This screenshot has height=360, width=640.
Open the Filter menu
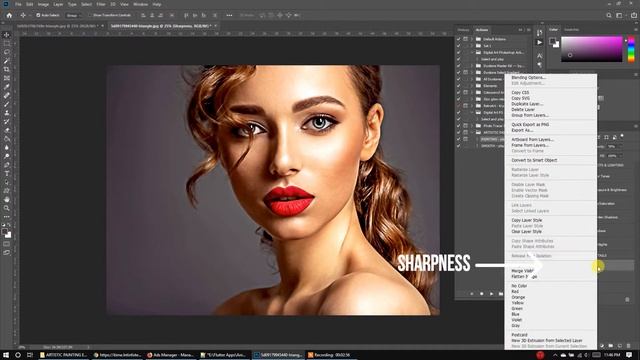[x=101, y=4]
